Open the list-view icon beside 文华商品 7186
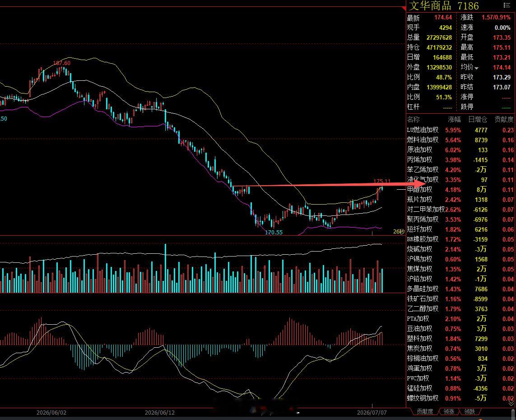 click(507, 5)
